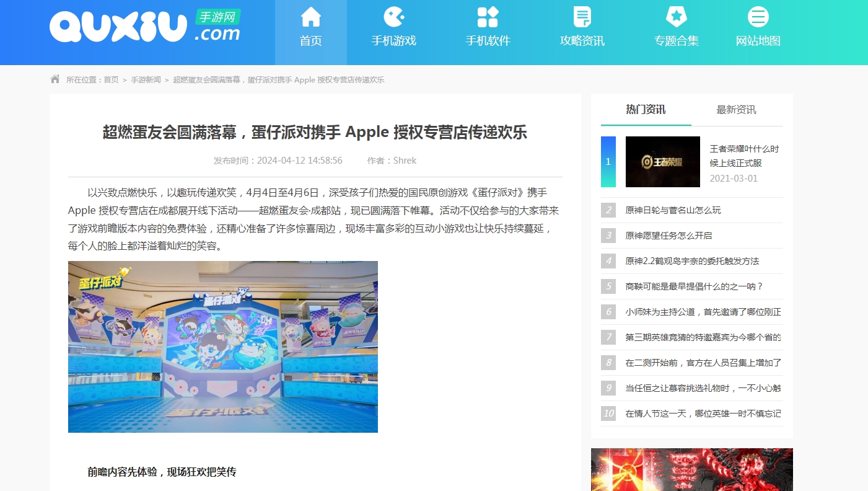Open article 商鞅可能是最早提倡什么的之一呐？
The image size is (868, 491).
click(x=695, y=286)
